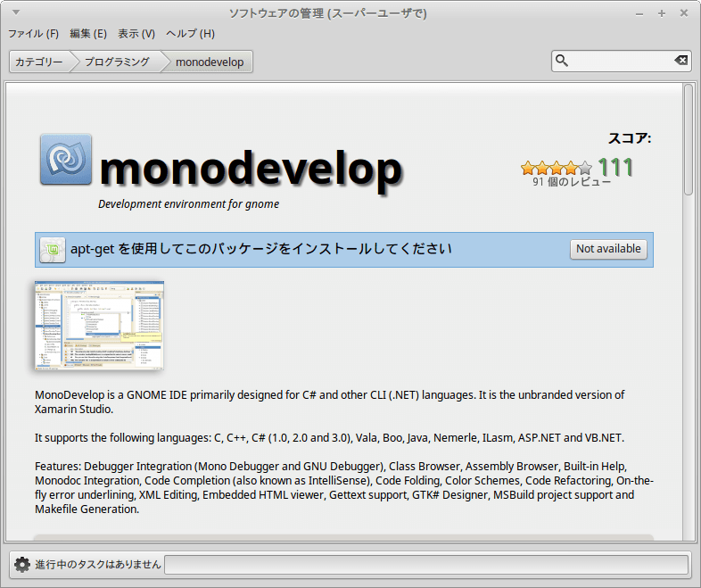Click the vertical scrollbar handle

point(688,139)
